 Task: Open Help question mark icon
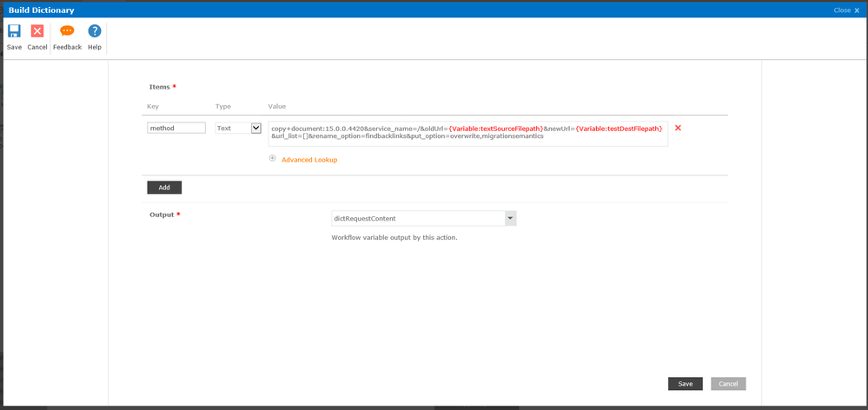tap(95, 31)
